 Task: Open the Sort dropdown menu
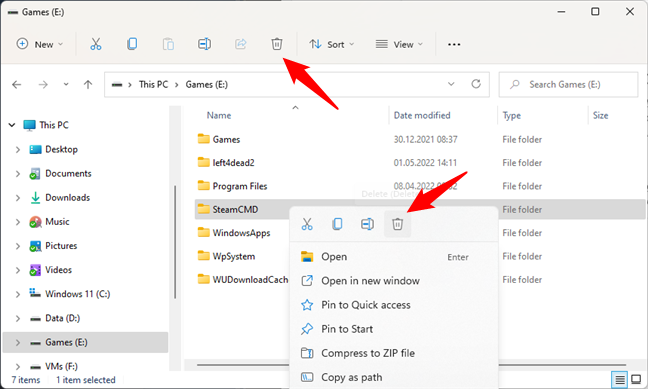click(x=332, y=44)
